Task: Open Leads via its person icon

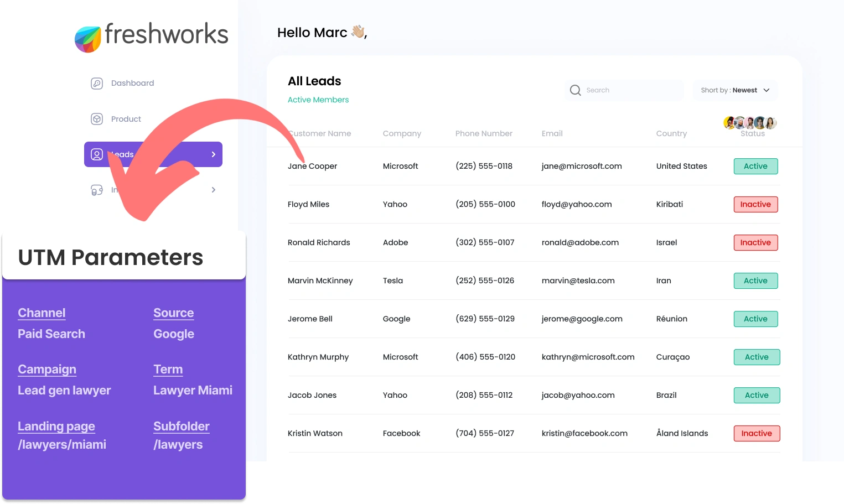Action: click(x=97, y=154)
